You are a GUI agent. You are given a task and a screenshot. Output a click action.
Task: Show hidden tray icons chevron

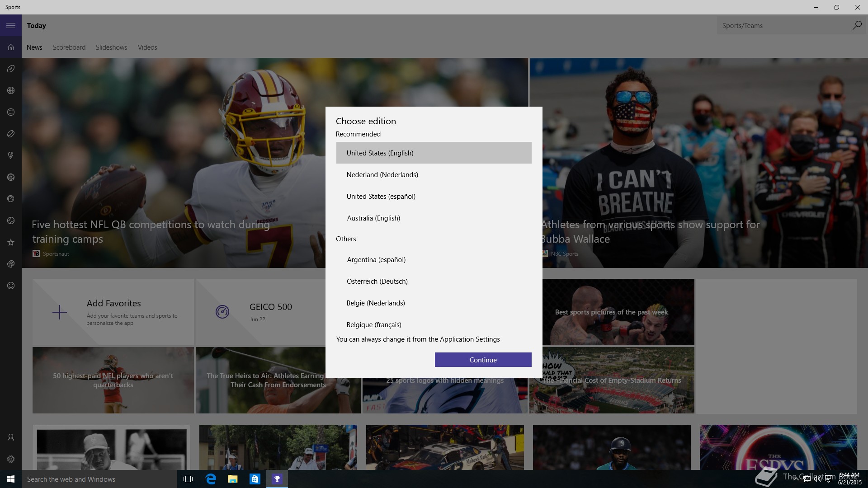796,479
